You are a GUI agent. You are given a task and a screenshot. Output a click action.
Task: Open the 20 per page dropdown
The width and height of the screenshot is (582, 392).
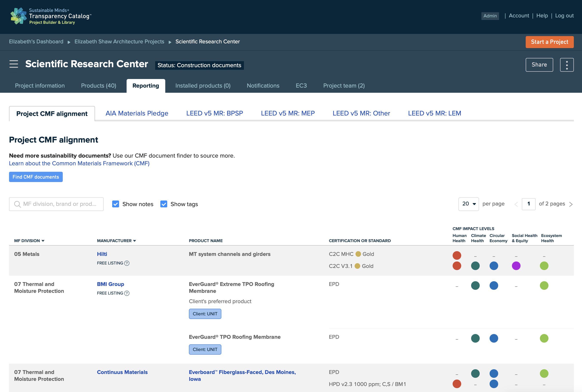tap(468, 204)
